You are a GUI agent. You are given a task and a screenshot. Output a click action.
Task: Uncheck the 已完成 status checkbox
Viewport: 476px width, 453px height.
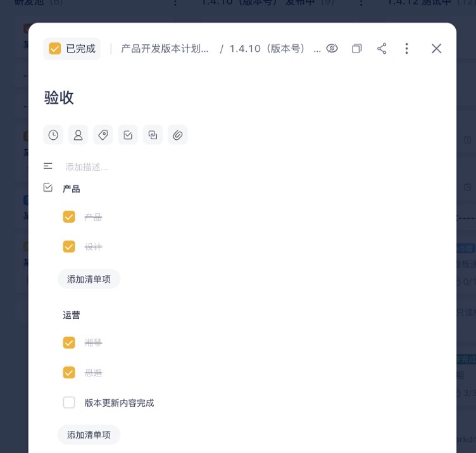(x=55, y=49)
